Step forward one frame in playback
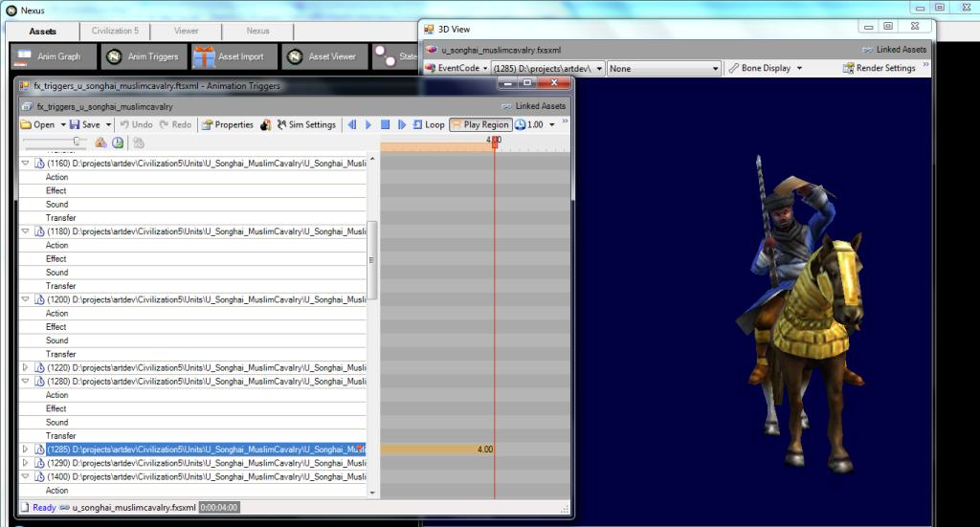The height and width of the screenshot is (527, 980). point(401,125)
